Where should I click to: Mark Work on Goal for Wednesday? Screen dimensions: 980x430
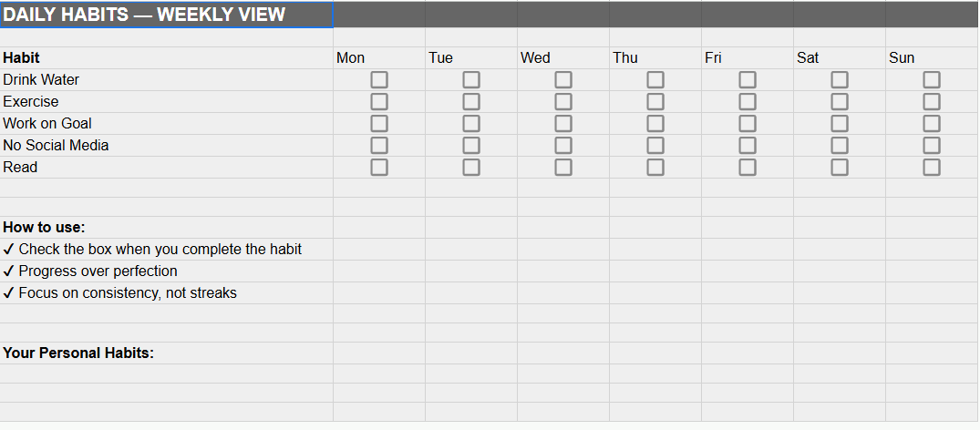[563, 124]
